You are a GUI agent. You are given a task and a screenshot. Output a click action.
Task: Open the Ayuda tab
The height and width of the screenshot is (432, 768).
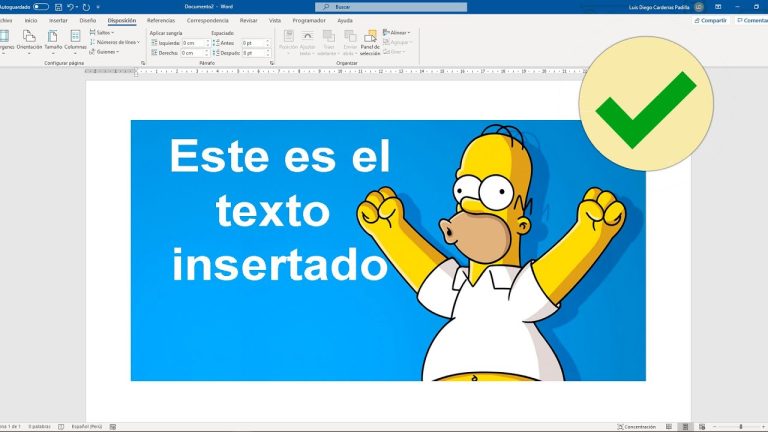coord(345,21)
